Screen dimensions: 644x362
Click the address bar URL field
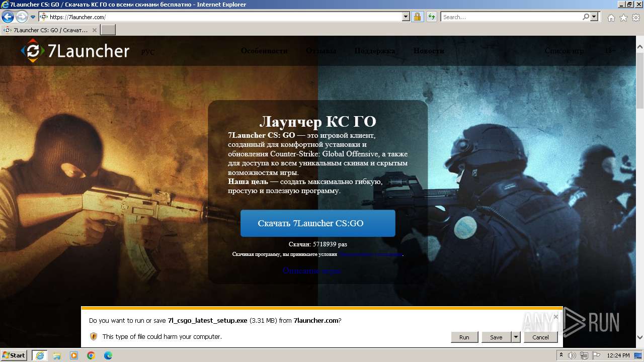tap(220, 17)
